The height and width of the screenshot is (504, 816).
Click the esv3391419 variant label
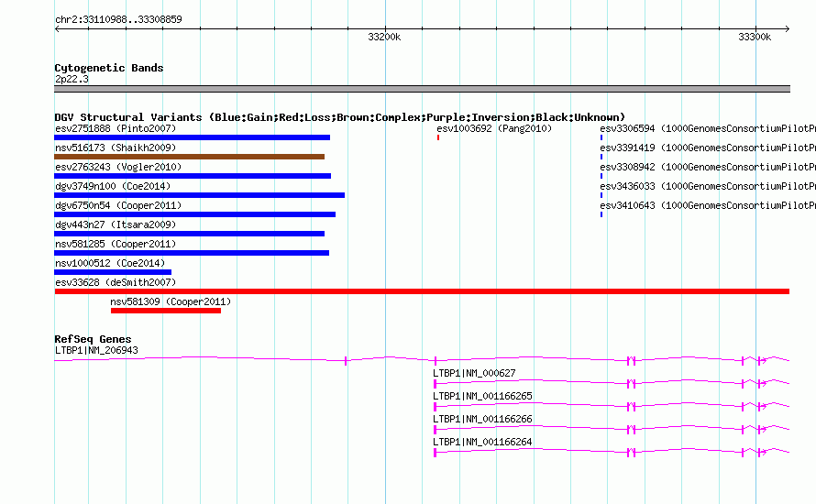pyautogui.click(x=708, y=148)
